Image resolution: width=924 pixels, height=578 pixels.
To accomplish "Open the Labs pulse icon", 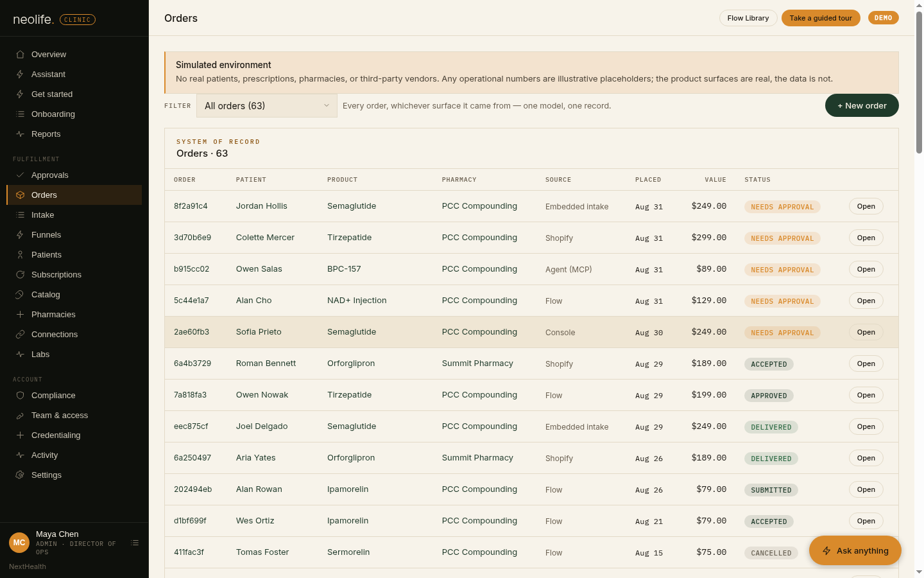I will 20,355.
